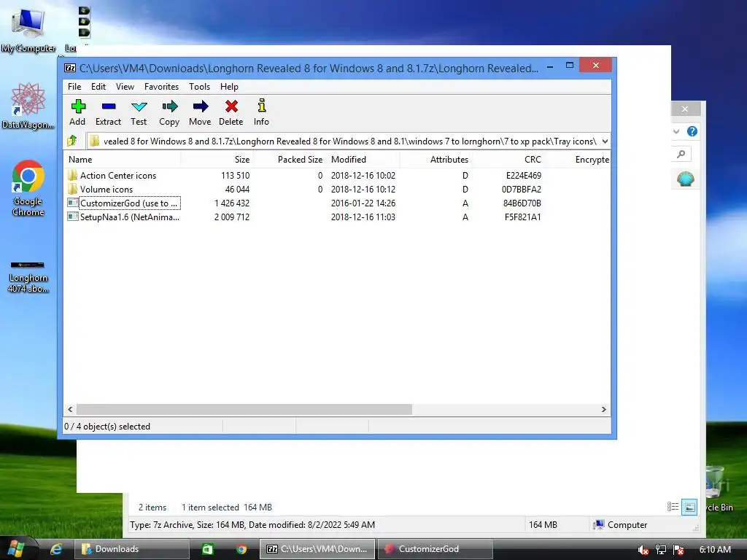747x560 pixels.
Task: Sort by Size column header
Action: click(217, 160)
